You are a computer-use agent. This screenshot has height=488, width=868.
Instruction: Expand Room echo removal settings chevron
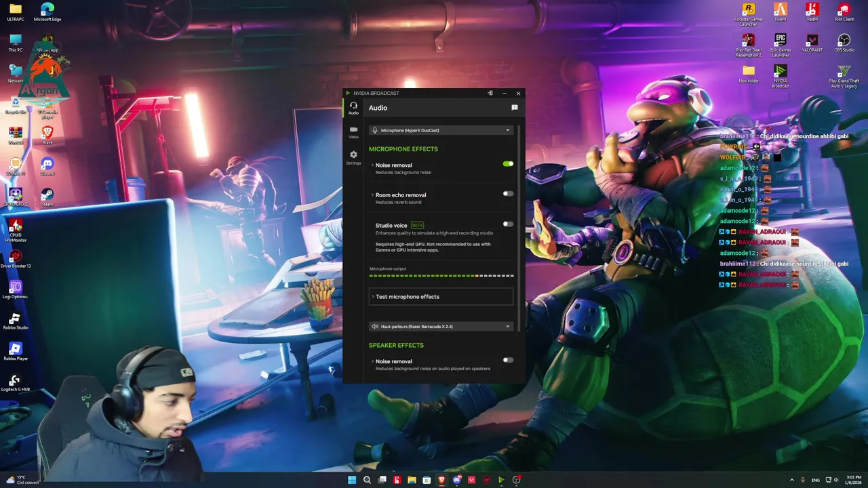pos(372,195)
